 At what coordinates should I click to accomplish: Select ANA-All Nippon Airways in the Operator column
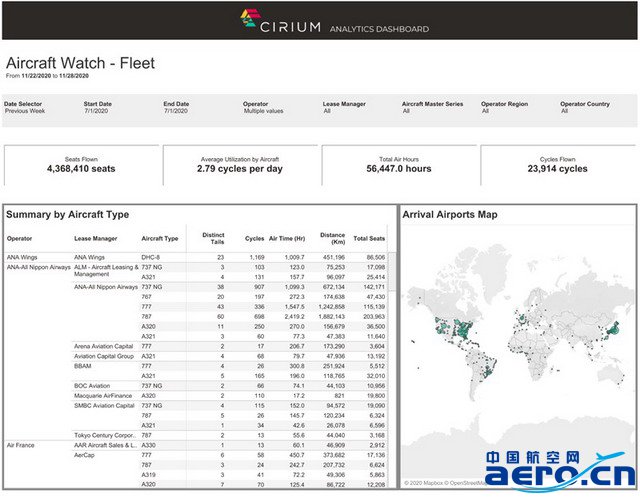[39, 267]
